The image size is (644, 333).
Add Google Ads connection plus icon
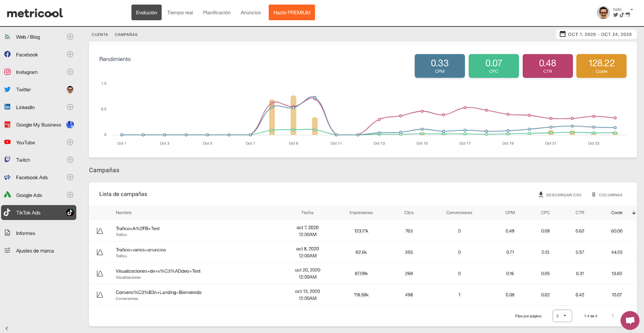(x=70, y=195)
